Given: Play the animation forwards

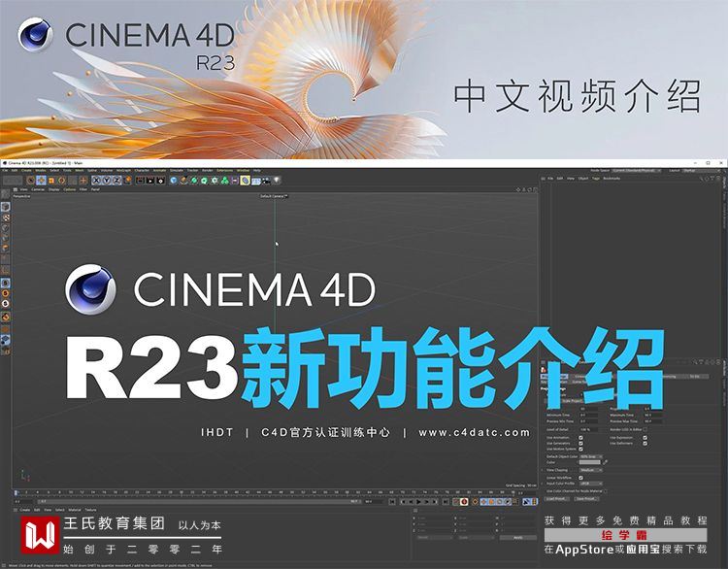Looking at the screenshot, I should tap(418, 502).
